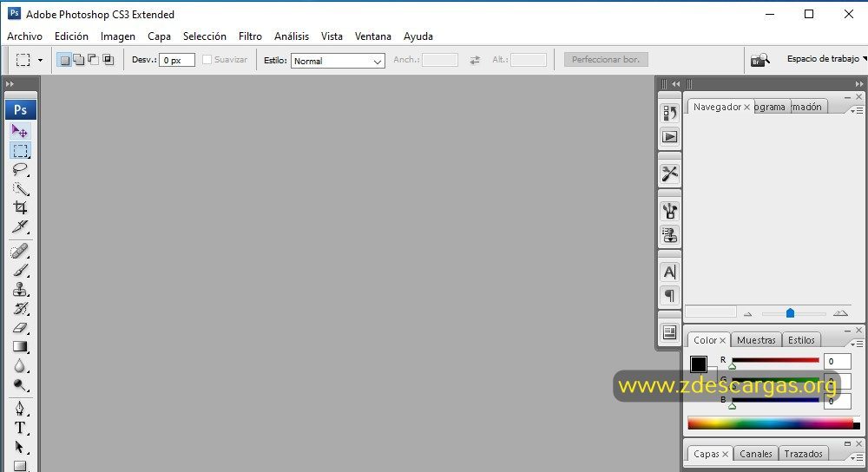868x472 pixels.
Task: Collapse the right panel dock arrows
Action: pos(858,84)
